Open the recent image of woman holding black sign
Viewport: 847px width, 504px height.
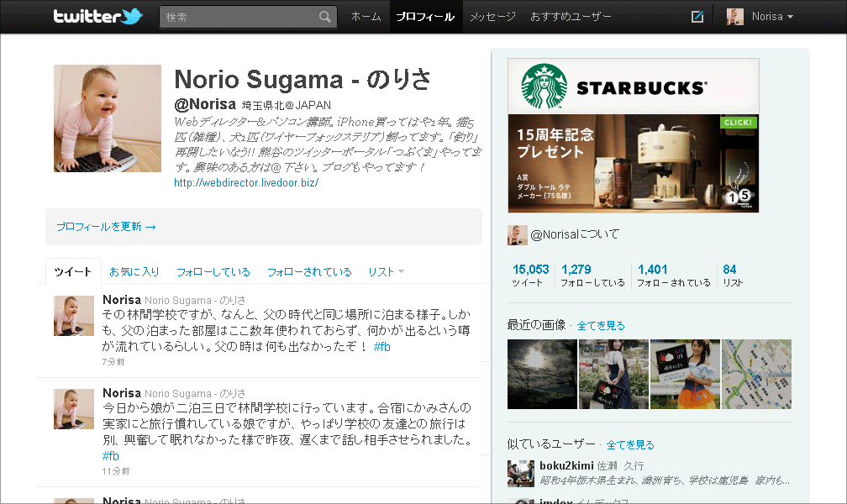613,374
